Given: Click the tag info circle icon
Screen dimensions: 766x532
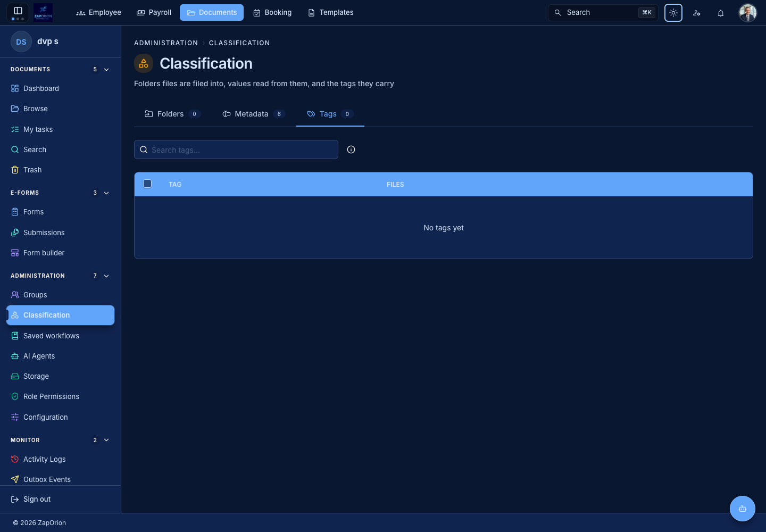Looking at the screenshot, I should tap(351, 149).
